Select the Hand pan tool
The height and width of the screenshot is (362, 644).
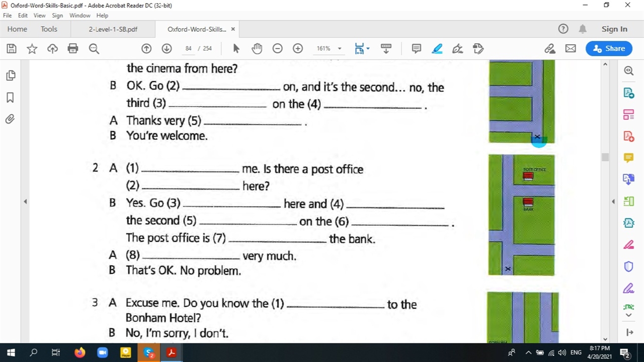[257, 49]
